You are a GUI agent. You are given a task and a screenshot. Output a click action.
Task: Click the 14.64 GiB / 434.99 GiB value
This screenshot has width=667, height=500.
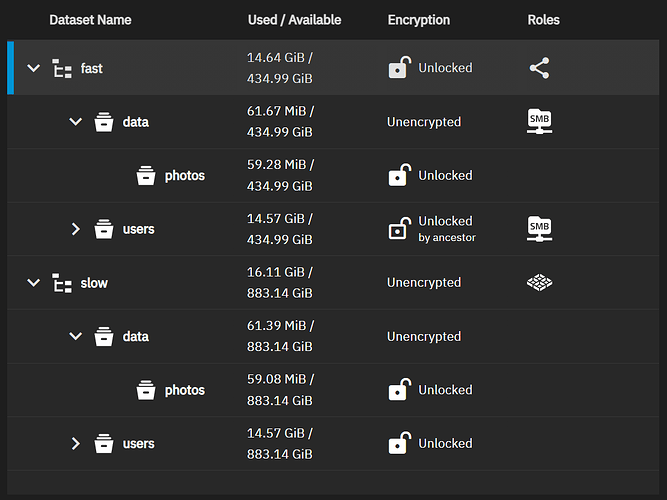(x=280, y=68)
